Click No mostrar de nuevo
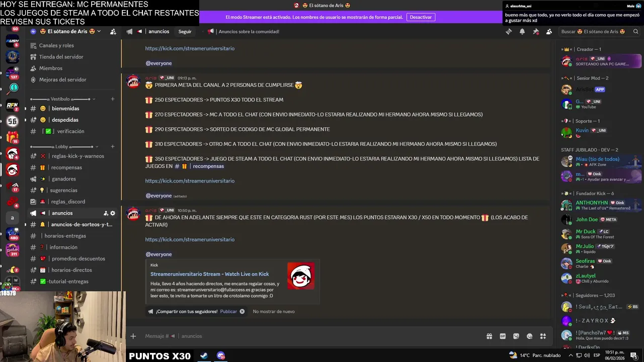Image resolution: width=644 pixels, height=362 pixels. click(274, 311)
